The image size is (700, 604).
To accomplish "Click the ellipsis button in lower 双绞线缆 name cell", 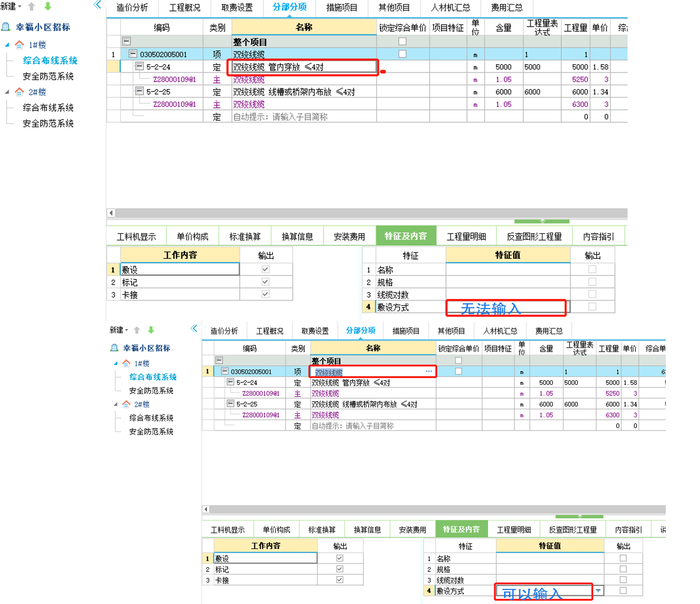I will click(x=429, y=371).
